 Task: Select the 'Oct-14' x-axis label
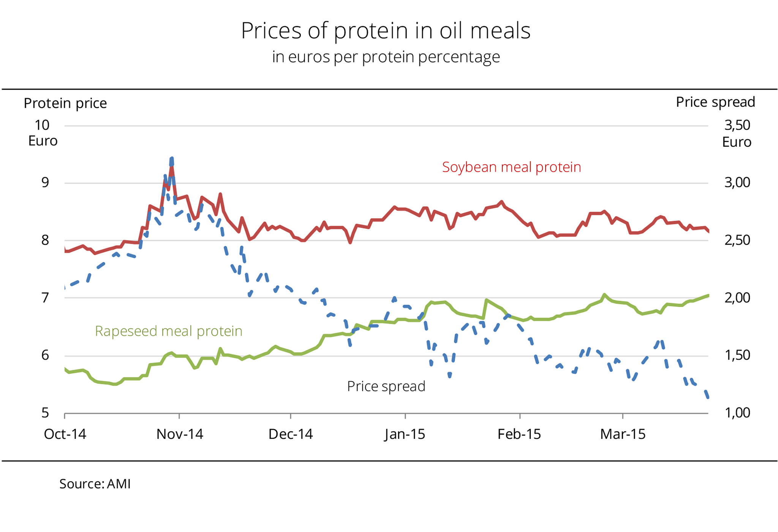(x=65, y=434)
